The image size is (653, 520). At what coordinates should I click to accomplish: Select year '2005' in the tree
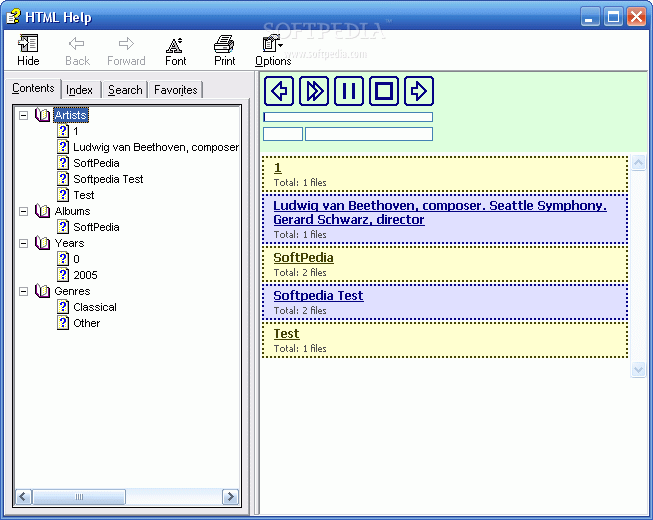coord(85,275)
